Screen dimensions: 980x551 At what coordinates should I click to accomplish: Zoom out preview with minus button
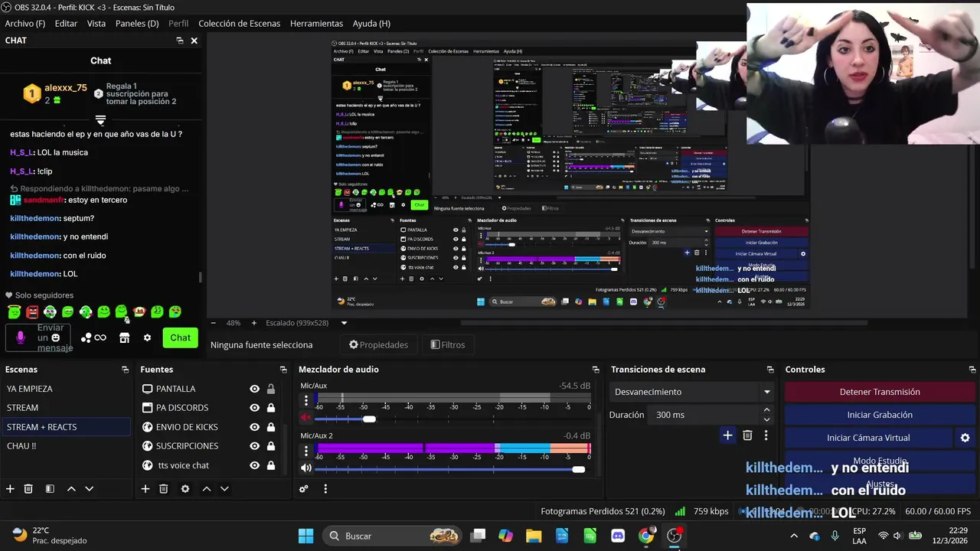213,323
